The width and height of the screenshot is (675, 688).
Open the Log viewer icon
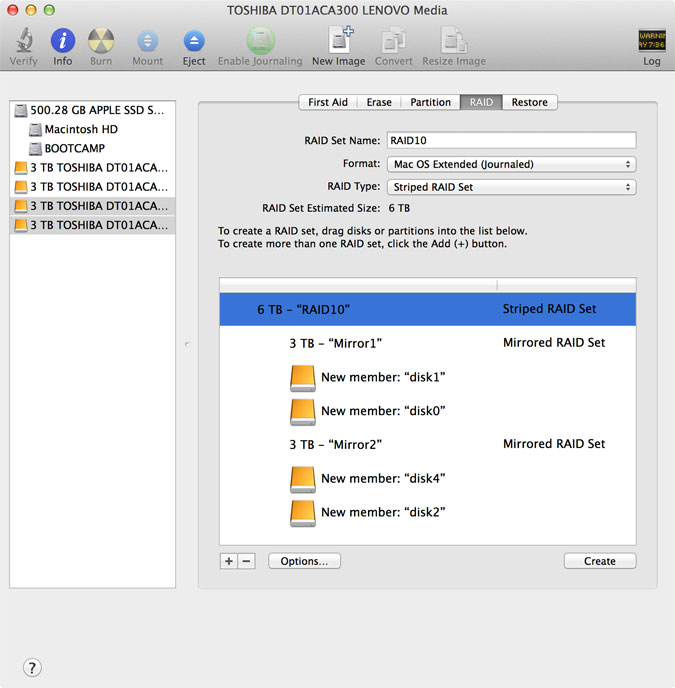pos(651,42)
